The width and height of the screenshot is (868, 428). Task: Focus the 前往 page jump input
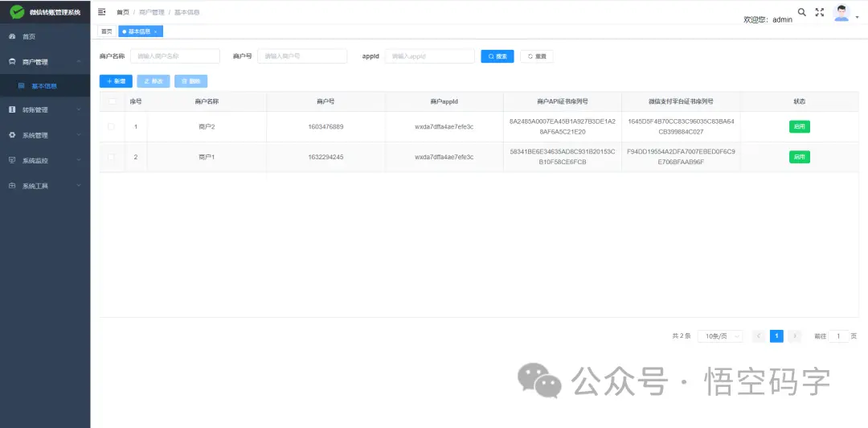pyautogui.click(x=838, y=336)
